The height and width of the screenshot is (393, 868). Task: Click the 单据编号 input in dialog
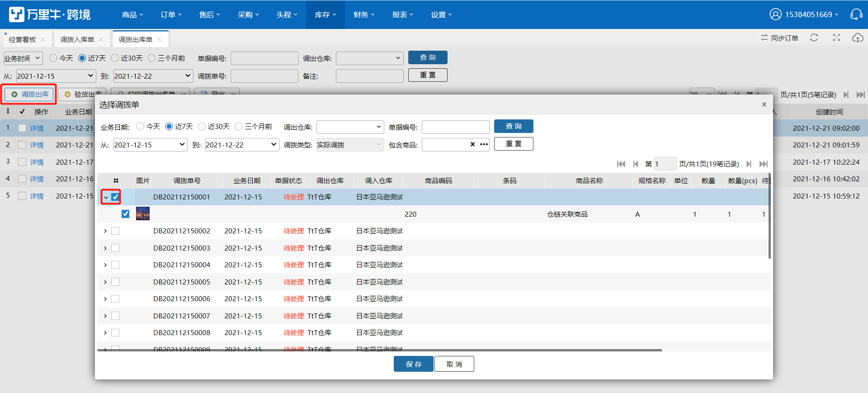pyautogui.click(x=456, y=127)
